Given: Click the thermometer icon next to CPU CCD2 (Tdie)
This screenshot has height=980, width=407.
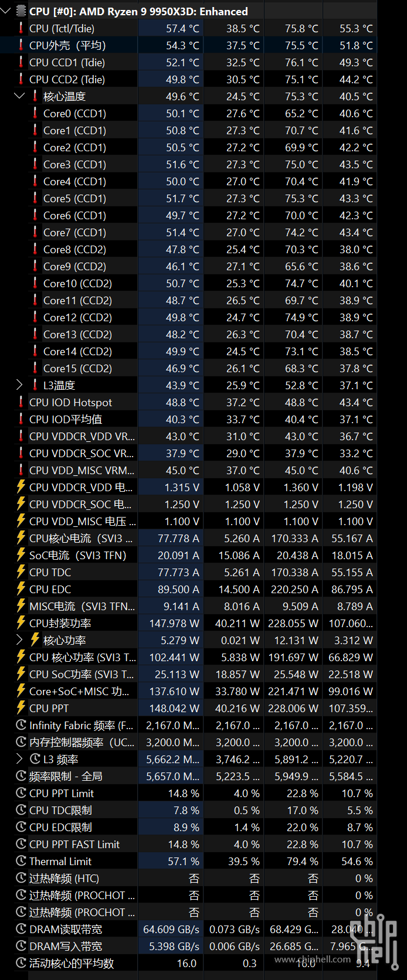Looking at the screenshot, I should 21,79.
